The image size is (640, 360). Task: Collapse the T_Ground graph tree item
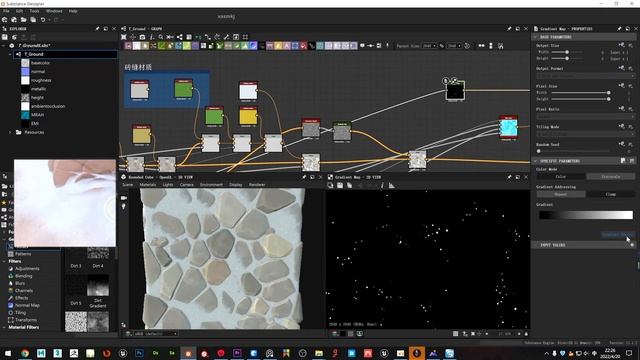pyautogui.click(x=10, y=54)
